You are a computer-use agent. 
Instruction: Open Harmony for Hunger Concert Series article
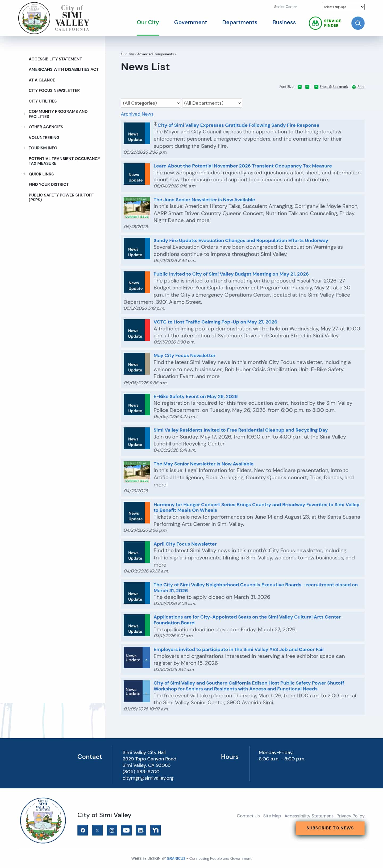pyautogui.click(x=256, y=507)
